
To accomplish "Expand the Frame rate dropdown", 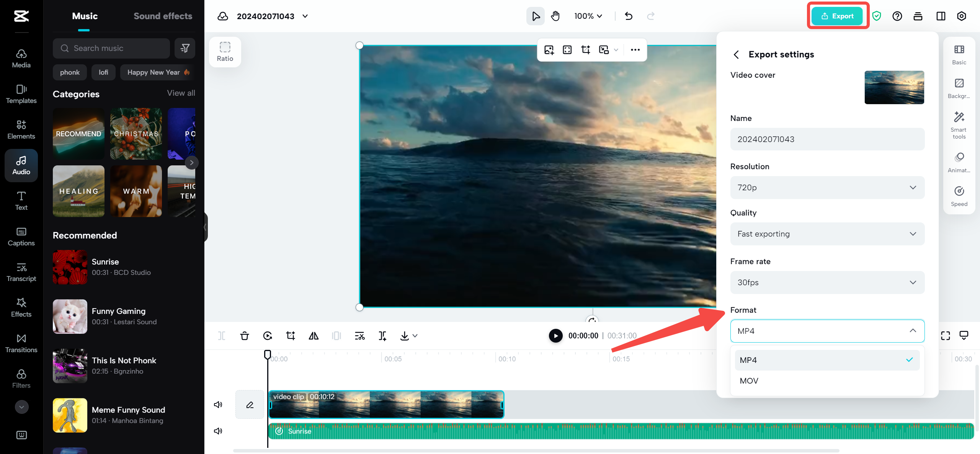I will click(827, 282).
